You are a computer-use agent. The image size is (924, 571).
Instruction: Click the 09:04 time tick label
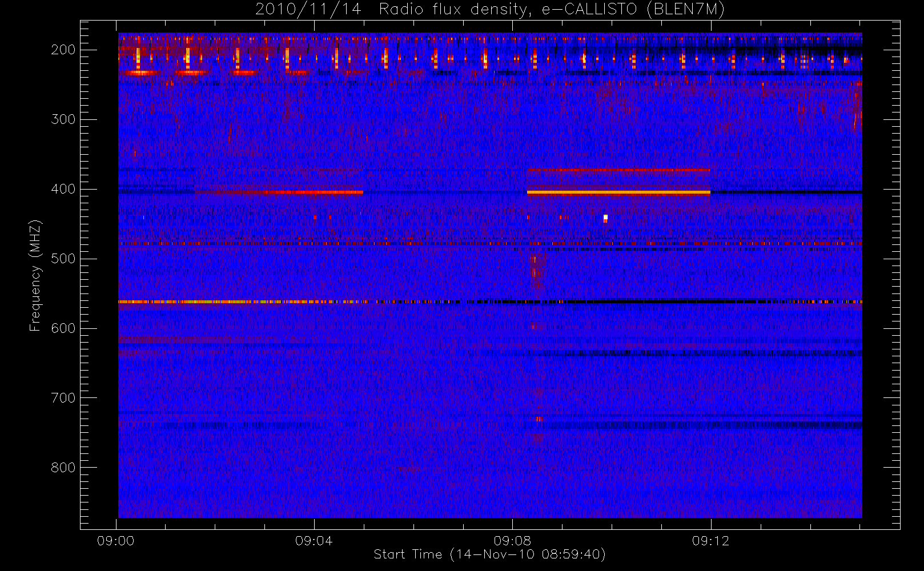314,541
